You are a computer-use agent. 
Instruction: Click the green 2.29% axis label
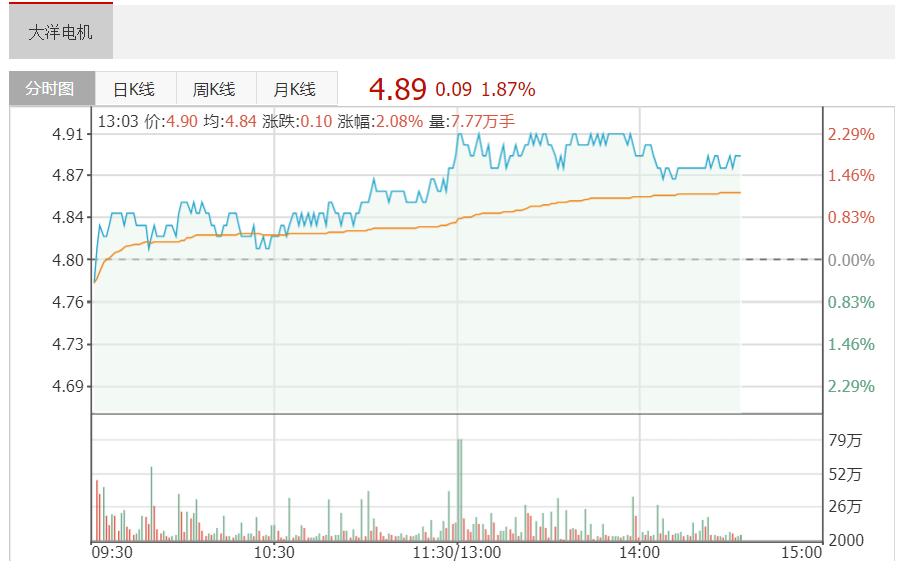tap(851, 386)
